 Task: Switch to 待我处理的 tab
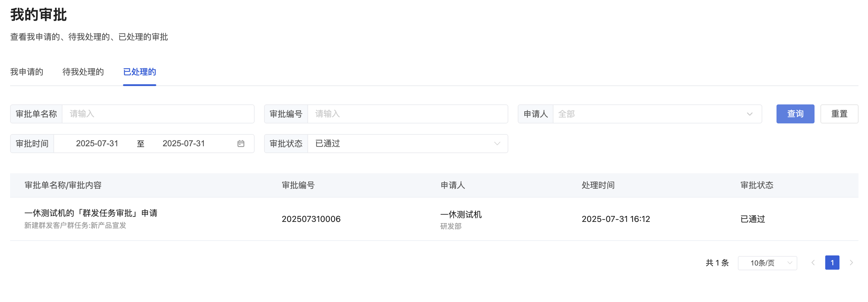pos(83,72)
